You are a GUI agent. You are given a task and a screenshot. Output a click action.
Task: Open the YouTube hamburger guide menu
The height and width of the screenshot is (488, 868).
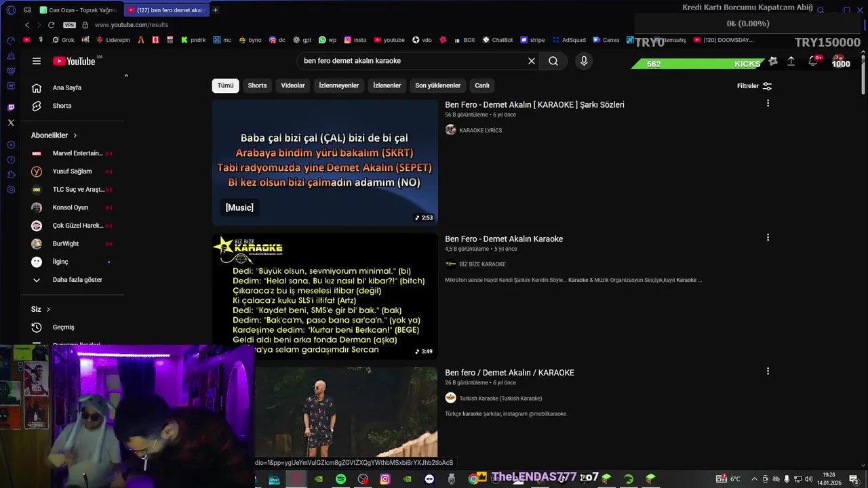[x=37, y=61]
